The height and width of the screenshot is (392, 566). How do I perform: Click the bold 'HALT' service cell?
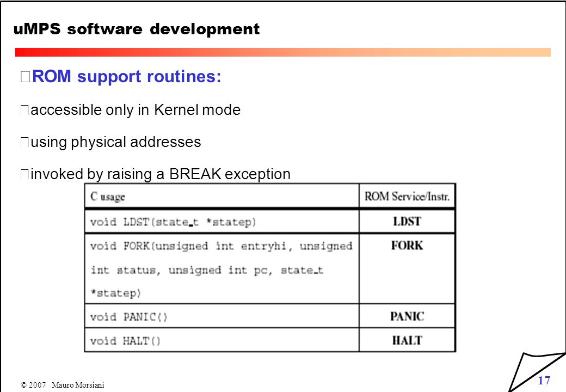pos(407,340)
